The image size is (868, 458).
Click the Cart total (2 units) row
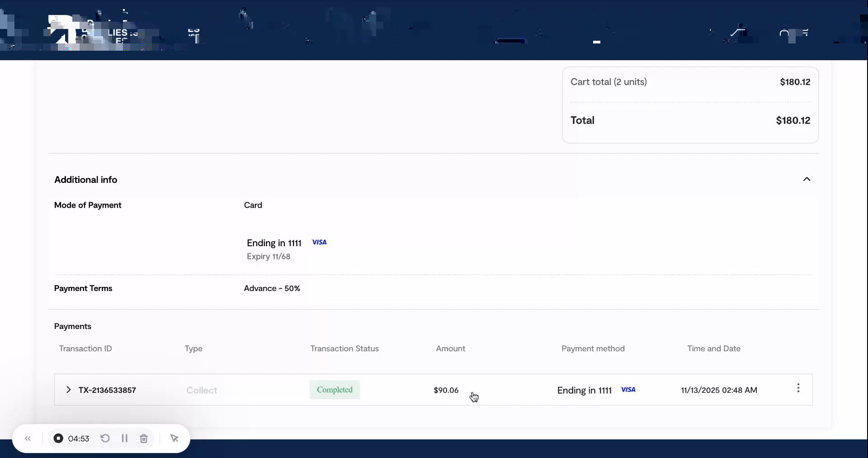609,82
